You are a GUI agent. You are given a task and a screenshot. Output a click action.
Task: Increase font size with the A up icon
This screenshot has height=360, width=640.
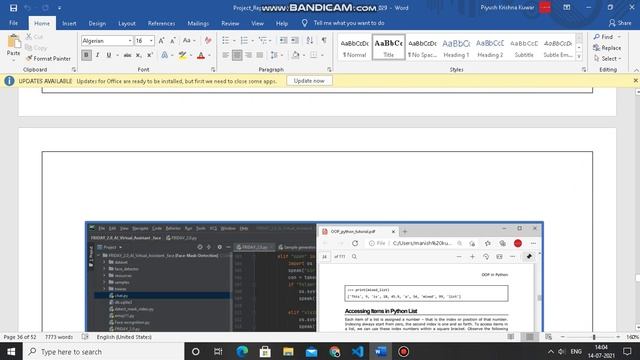tap(162, 40)
